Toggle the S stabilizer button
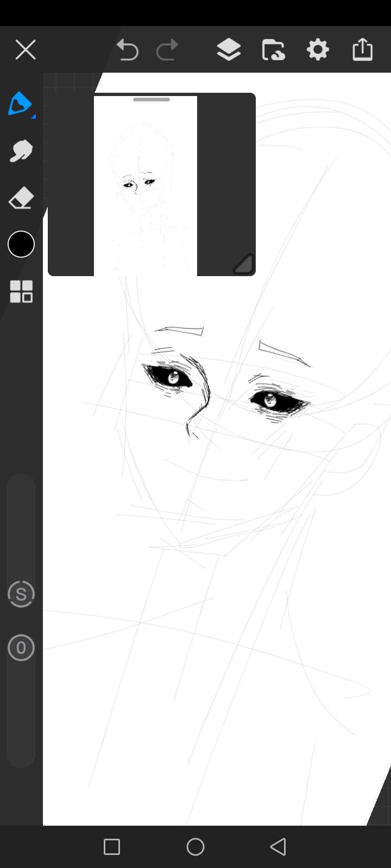Screen dimensions: 391x868 (x=21, y=594)
